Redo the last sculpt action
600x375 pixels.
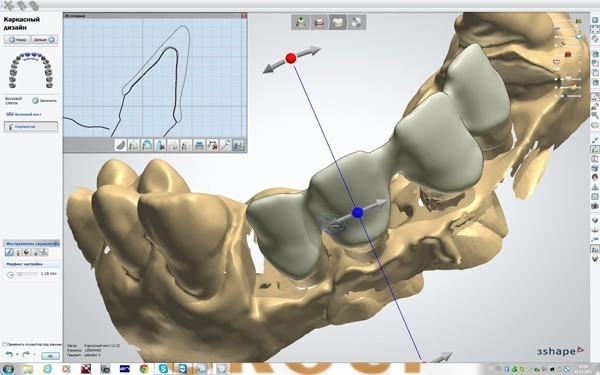tap(26, 355)
